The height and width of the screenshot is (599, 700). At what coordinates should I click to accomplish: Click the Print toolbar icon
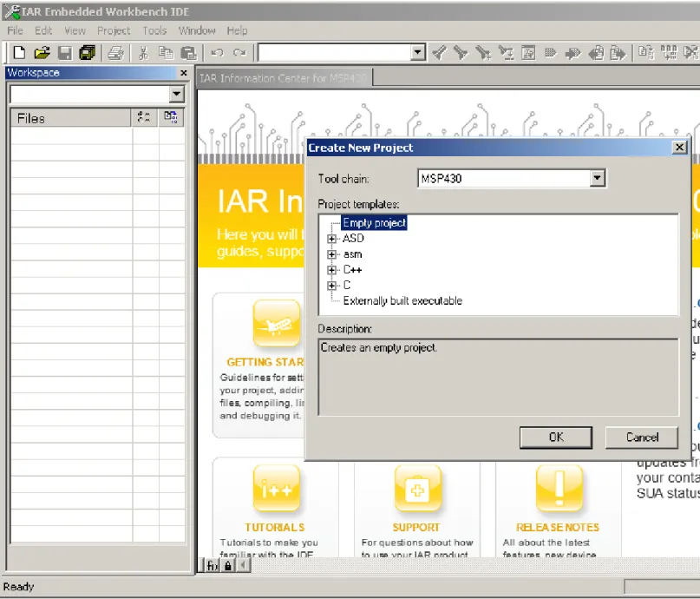click(x=115, y=53)
